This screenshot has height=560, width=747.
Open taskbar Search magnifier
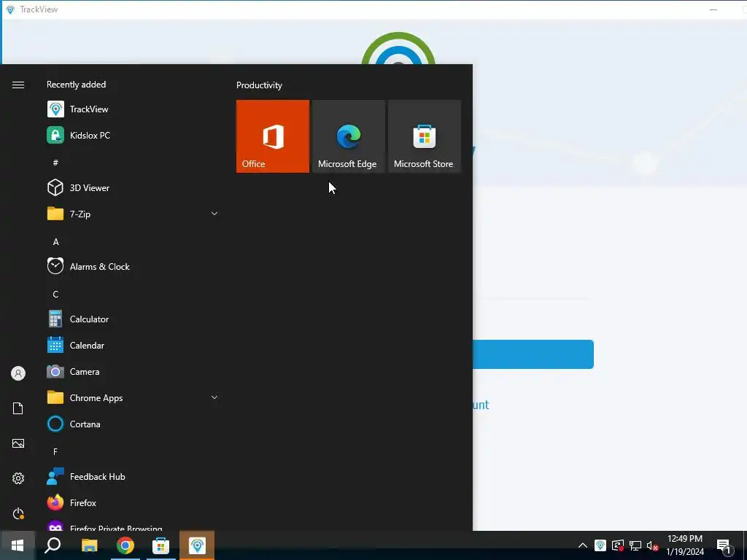coord(53,545)
